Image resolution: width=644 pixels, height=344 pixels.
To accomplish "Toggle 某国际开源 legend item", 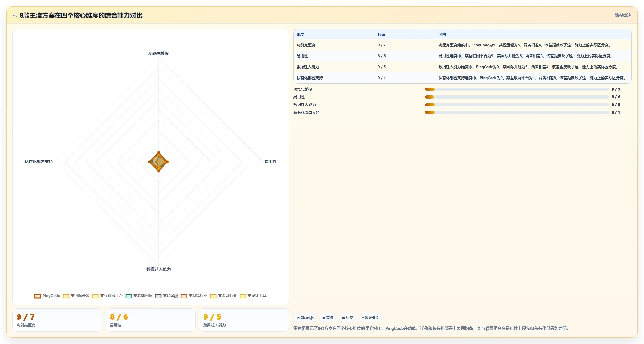I will click(76, 296).
